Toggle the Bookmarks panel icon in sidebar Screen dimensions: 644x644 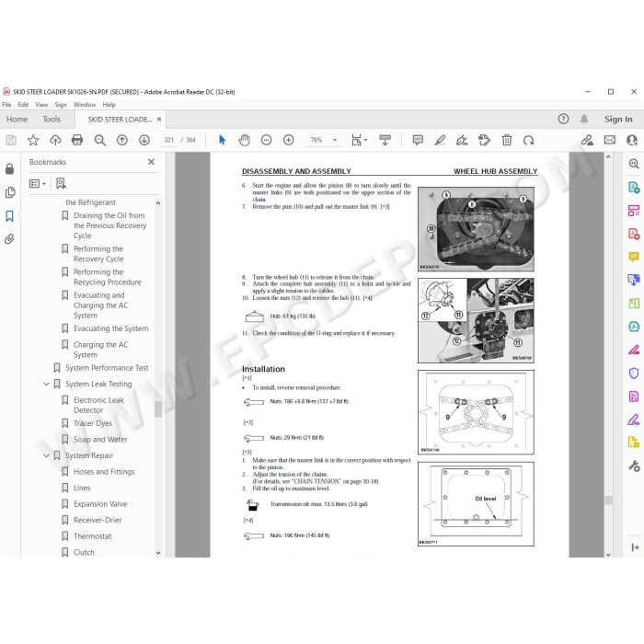click(10, 216)
